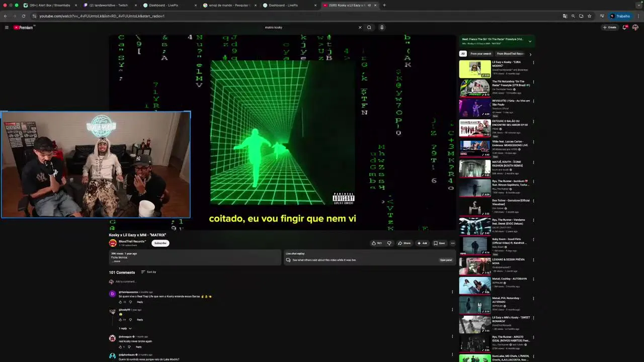Dislike the MATRIX video
Image resolution: width=644 pixels, height=362 pixels.
pos(389,243)
